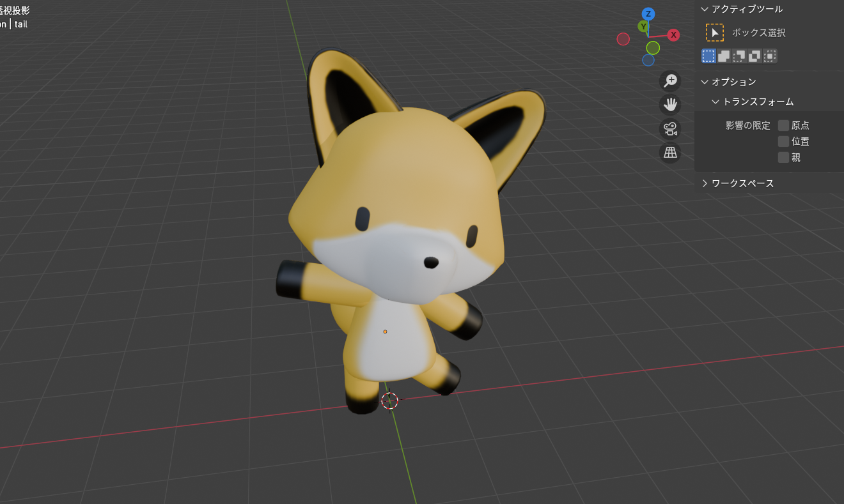Expand the ワークスペース panel
Screen dimensions: 844x504
click(705, 183)
